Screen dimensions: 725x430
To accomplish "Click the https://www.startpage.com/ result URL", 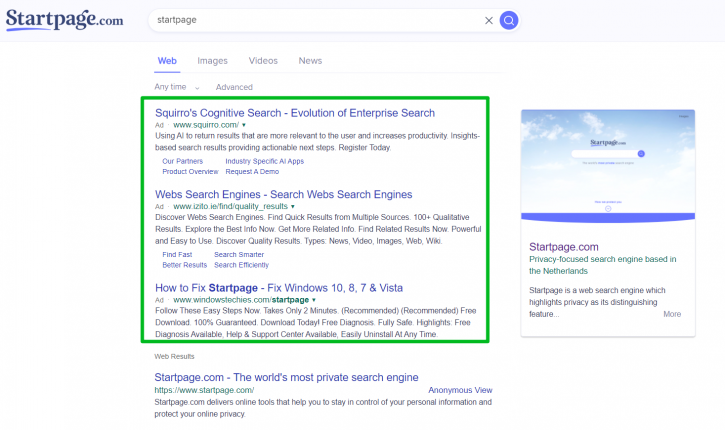I will [204, 390].
